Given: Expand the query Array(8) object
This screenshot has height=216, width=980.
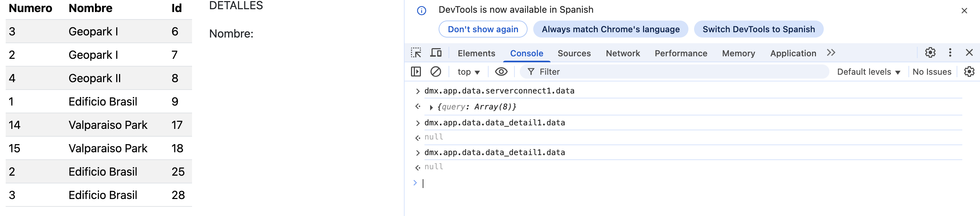Looking at the screenshot, I should (431, 107).
